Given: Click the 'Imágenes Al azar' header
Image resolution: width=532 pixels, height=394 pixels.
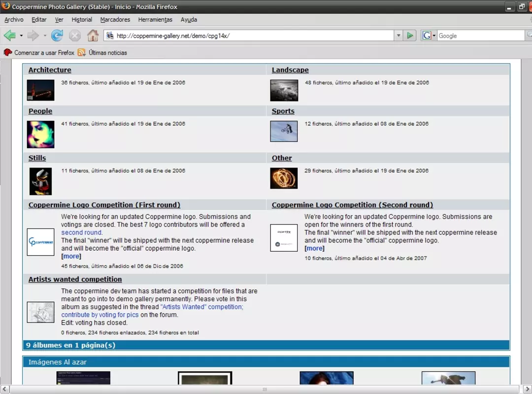Looking at the screenshot, I should [x=57, y=362].
